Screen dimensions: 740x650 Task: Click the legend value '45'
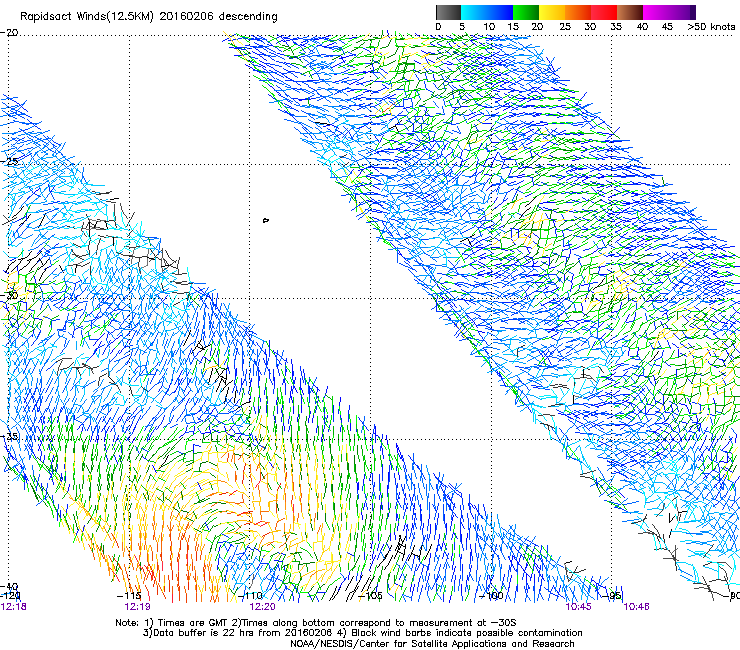point(667,27)
